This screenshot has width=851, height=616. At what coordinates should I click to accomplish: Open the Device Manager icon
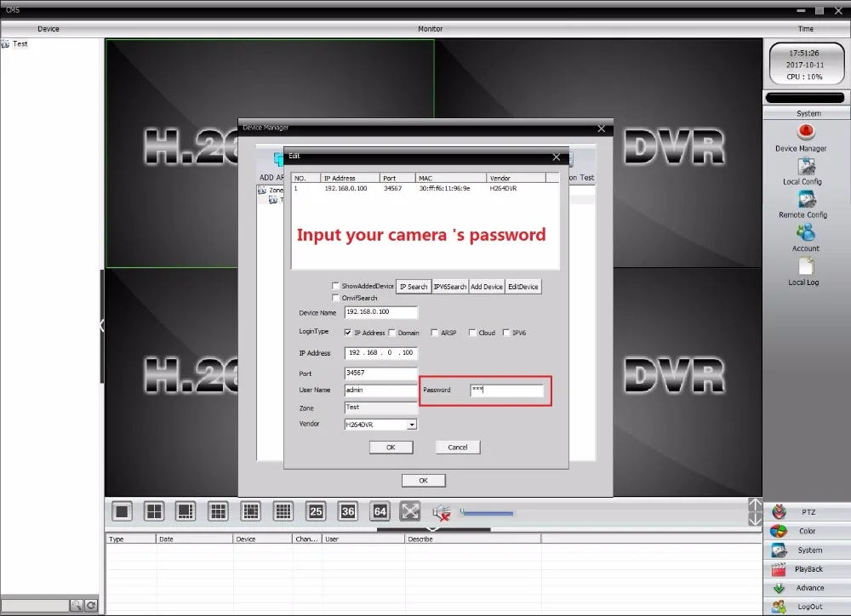(x=806, y=133)
